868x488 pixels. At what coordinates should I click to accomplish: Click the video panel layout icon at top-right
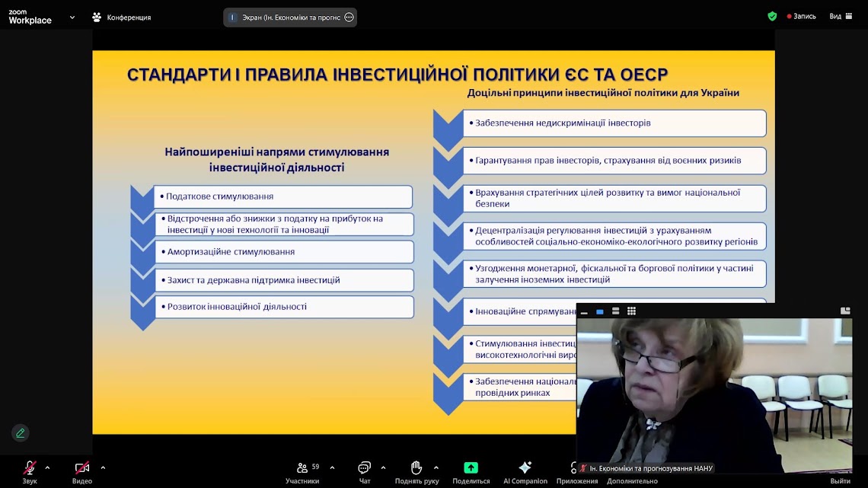pos(844,311)
